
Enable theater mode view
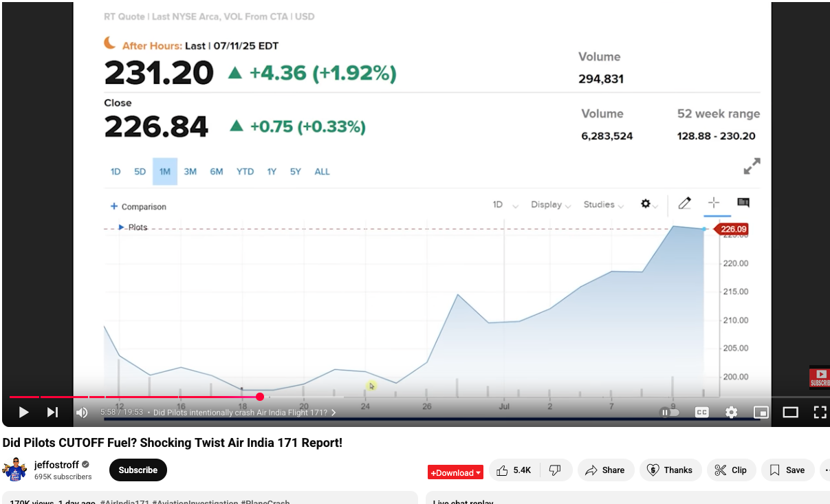(790, 413)
